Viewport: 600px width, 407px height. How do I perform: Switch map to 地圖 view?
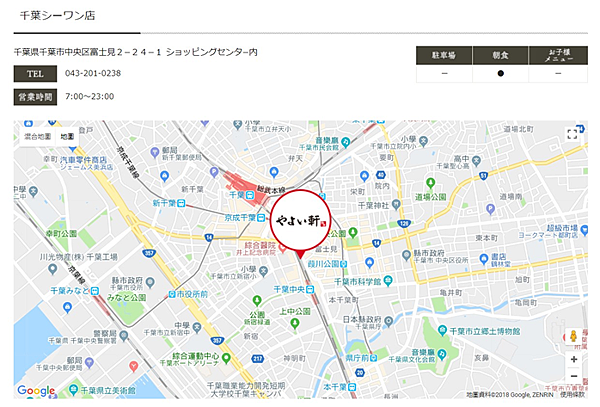pyautogui.click(x=67, y=137)
